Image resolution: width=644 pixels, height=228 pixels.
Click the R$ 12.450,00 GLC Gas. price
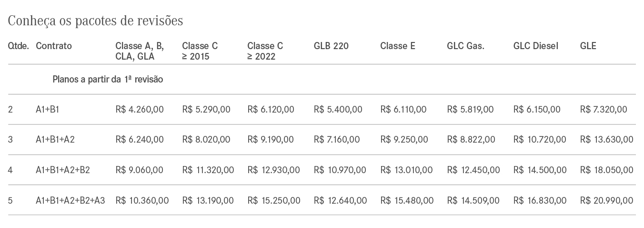coord(473,170)
